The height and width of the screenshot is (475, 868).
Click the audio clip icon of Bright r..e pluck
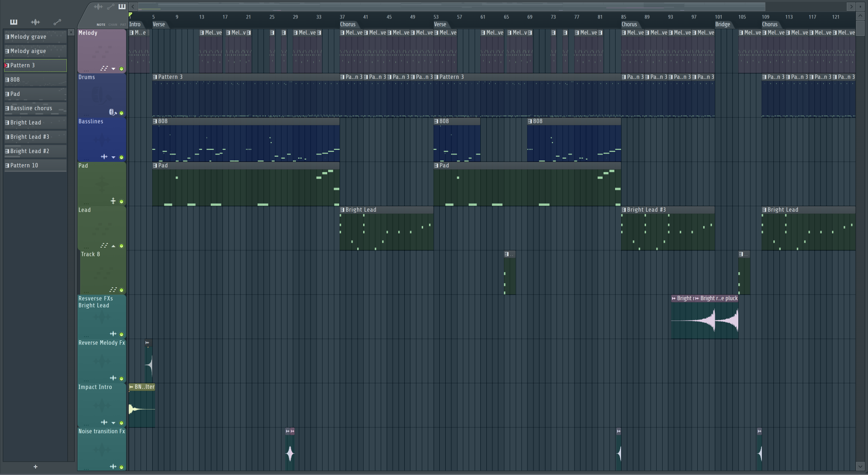[697, 298]
